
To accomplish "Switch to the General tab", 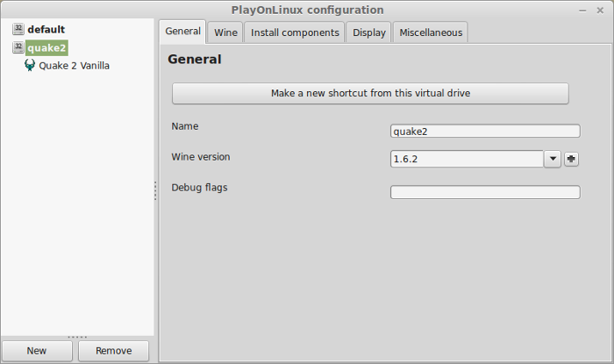I will (182, 32).
